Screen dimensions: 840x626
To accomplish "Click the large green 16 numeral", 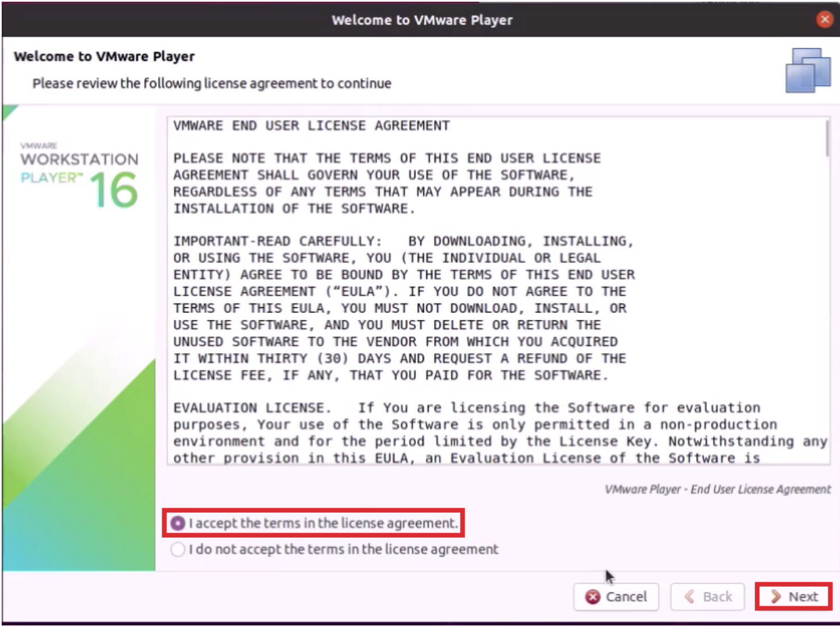I will 114,190.
